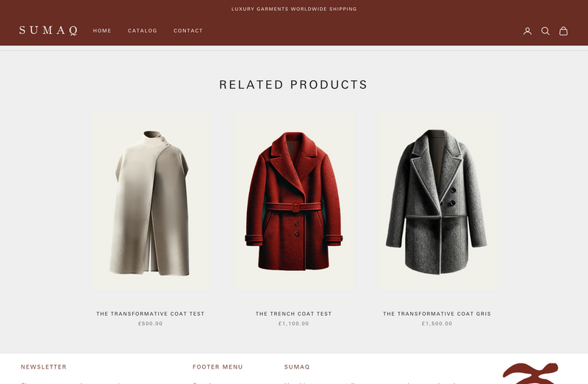Click 'The Trench Coat Test' title

pyautogui.click(x=293, y=314)
